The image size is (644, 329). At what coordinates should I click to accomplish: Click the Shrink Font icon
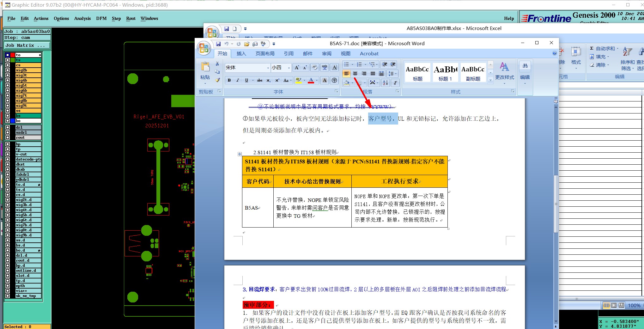305,67
